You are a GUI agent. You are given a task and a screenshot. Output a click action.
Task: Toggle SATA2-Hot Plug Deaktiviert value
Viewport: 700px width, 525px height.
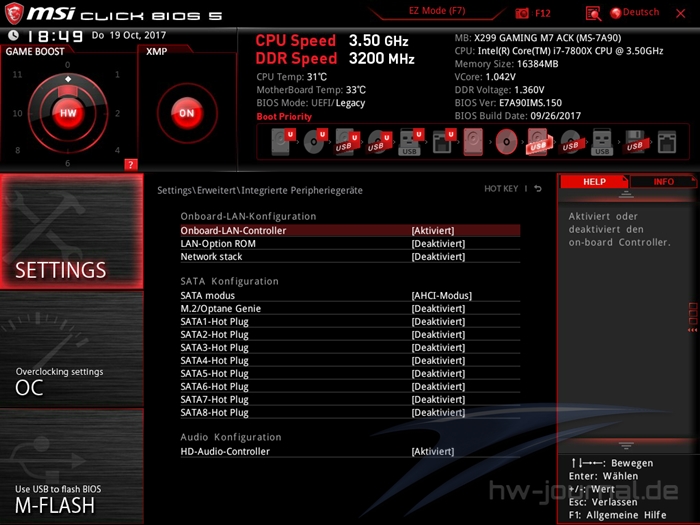(x=438, y=334)
